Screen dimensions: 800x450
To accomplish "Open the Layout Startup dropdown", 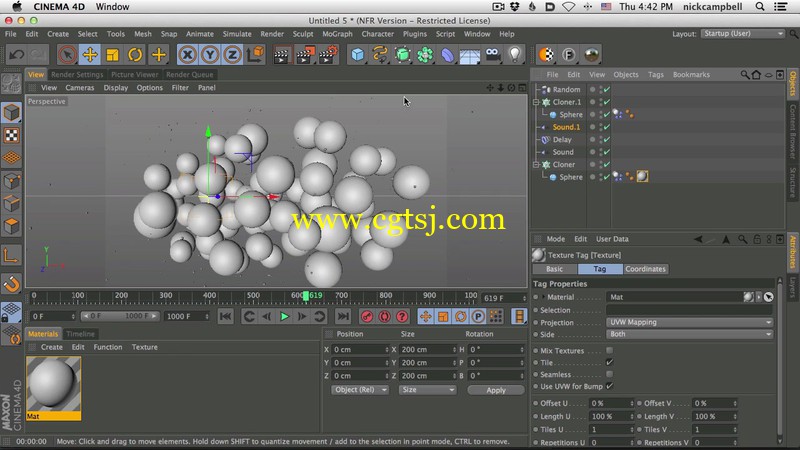I will (743, 34).
